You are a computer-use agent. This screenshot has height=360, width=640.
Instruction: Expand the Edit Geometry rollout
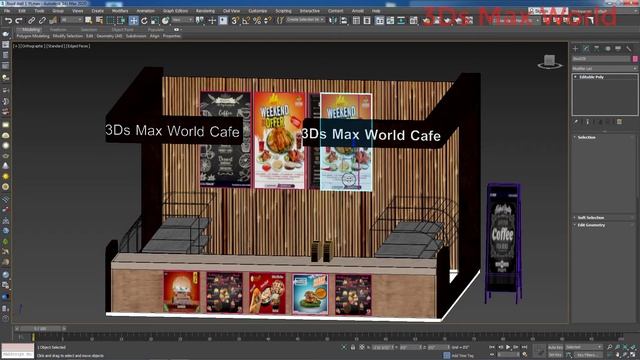591,225
